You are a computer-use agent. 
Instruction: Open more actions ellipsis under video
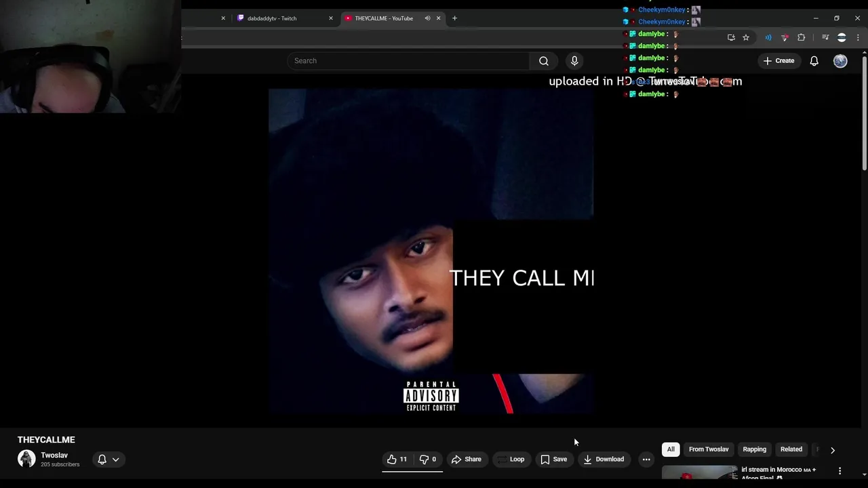(x=646, y=460)
